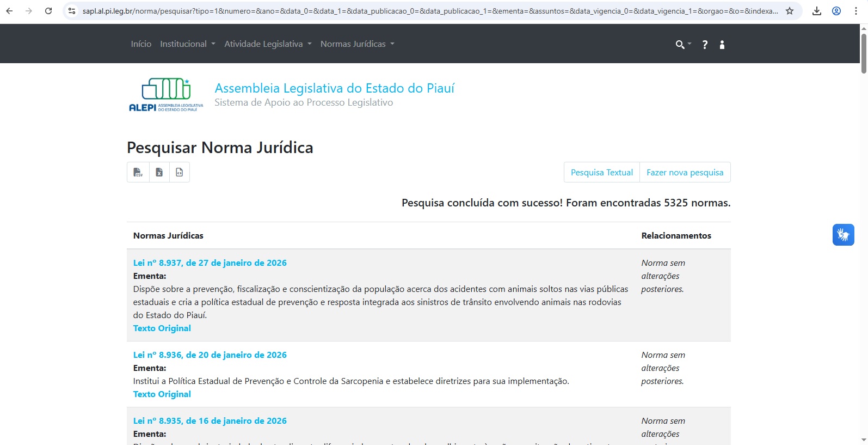The image size is (868, 445).
Task: Open Lei nº 8.937 de 27 de janeiro
Action: [210, 263]
